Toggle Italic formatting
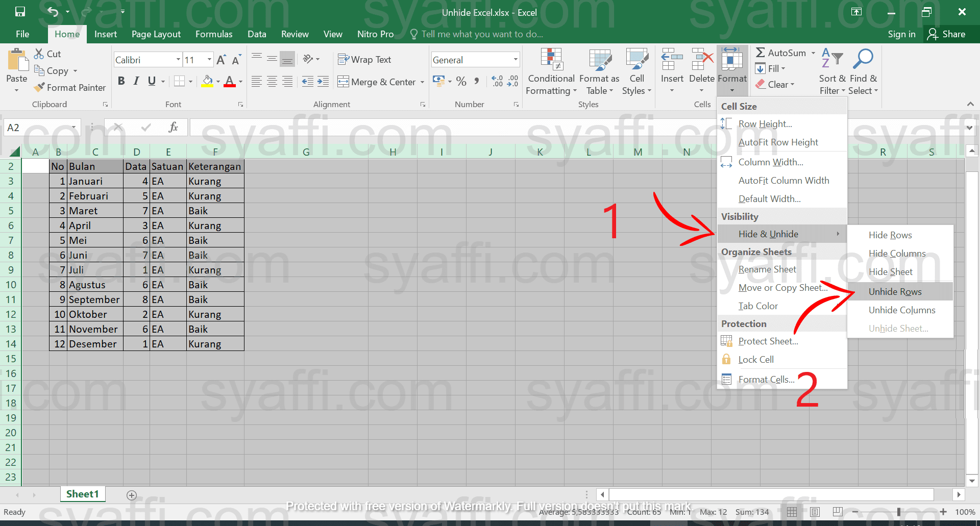Image resolution: width=980 pixels, height=526 pixels. pos(136,81)
